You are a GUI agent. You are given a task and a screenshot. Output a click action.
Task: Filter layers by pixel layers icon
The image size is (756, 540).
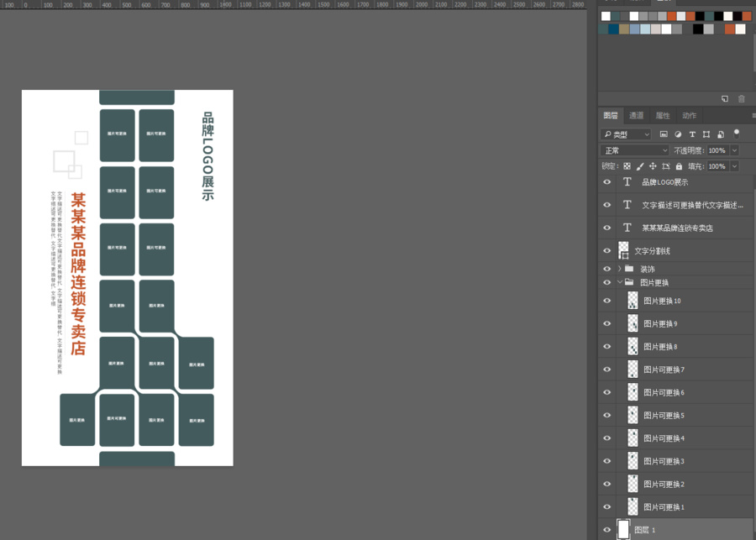coord(664,134)
